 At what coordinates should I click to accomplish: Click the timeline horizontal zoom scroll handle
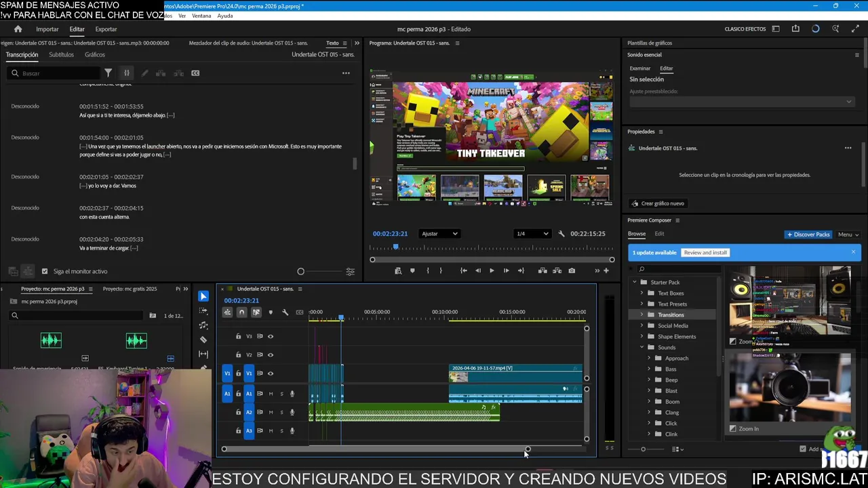coord(528,449)
